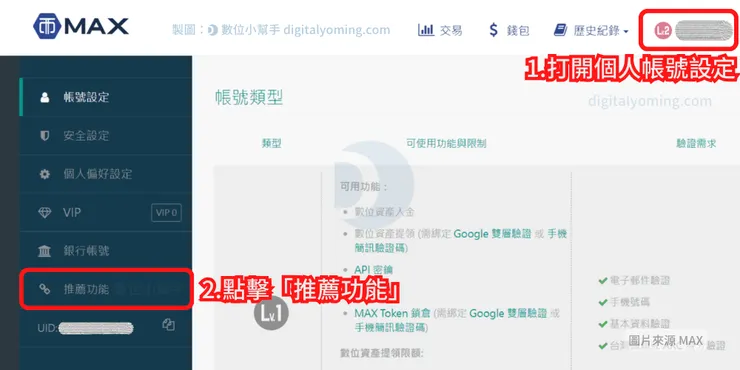Viewport: 740px width, 370px height.
Task: Open 銀行帳號 in the sidebar
Action: coord(106,251)
